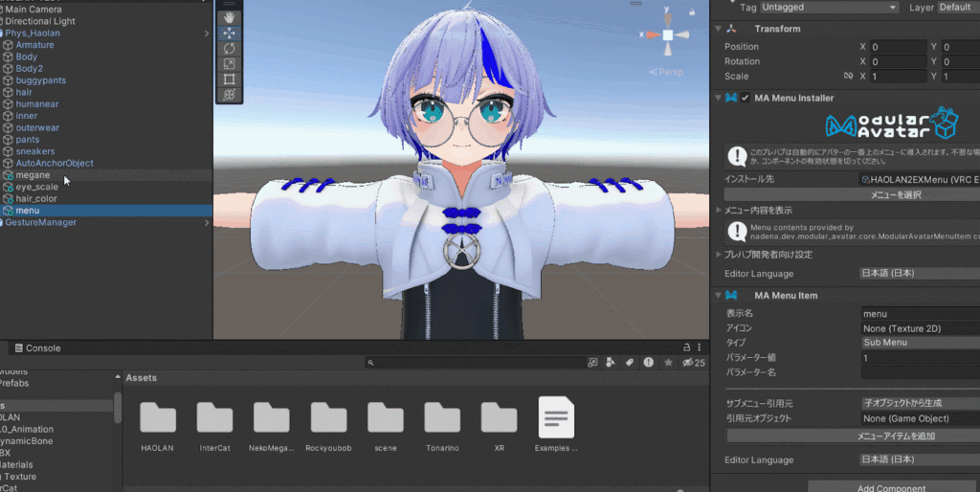Click the Add Component button
Image resolution: width=980 pixels, height=492 pixels.
coord(894,487)
